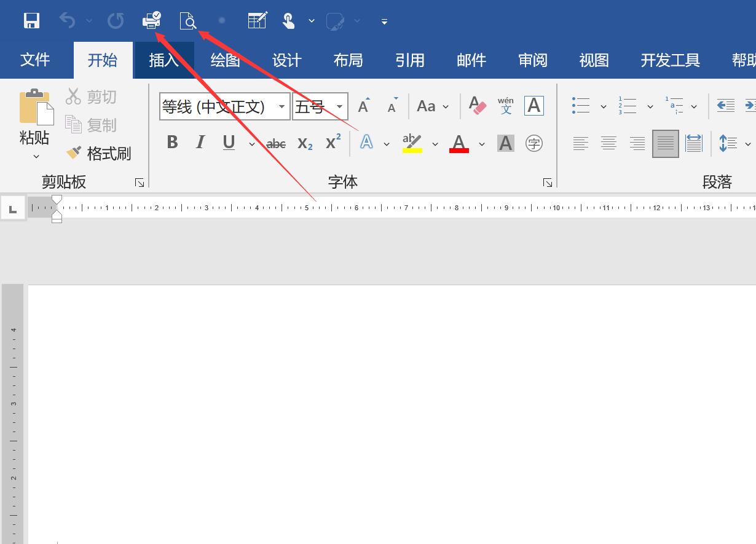Insert enclosed character with the circled 字 icon
Viewport: 756px width, 544px height.
[x=534, y=143]
